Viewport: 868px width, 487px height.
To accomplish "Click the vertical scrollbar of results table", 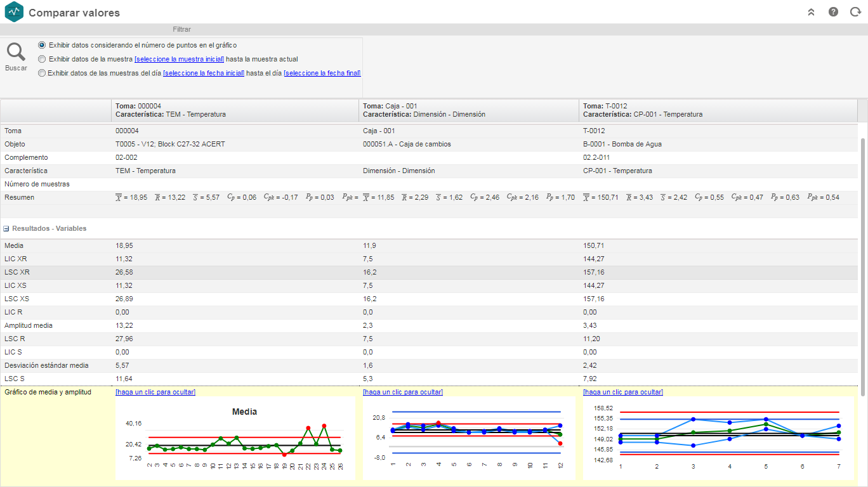I will tap(863, 266).
